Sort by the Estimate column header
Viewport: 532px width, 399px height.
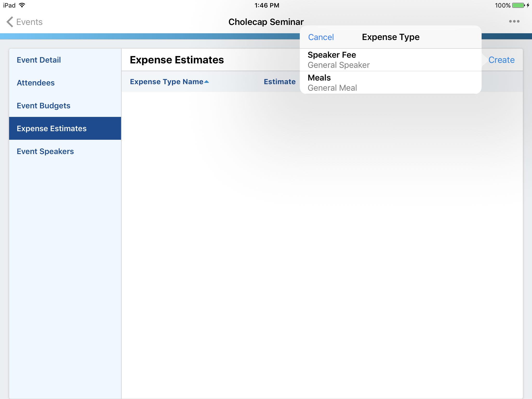(280, 82)
